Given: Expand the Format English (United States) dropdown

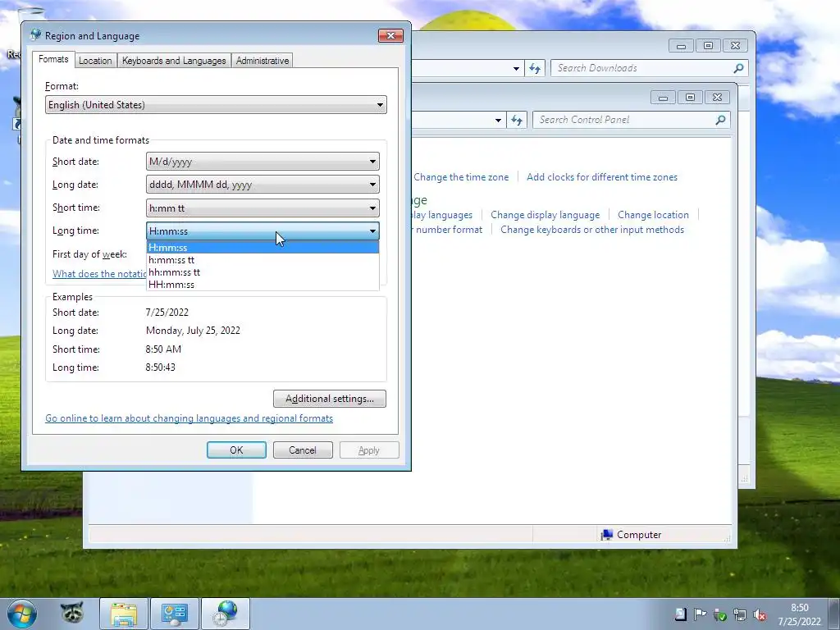Looking at the screenshot, I should (216, 105).
